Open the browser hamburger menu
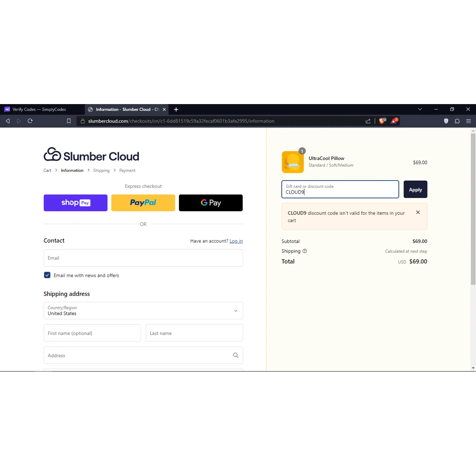Image resolution: width=476 pixels, height=476 pixels. [x=468, y=121]
